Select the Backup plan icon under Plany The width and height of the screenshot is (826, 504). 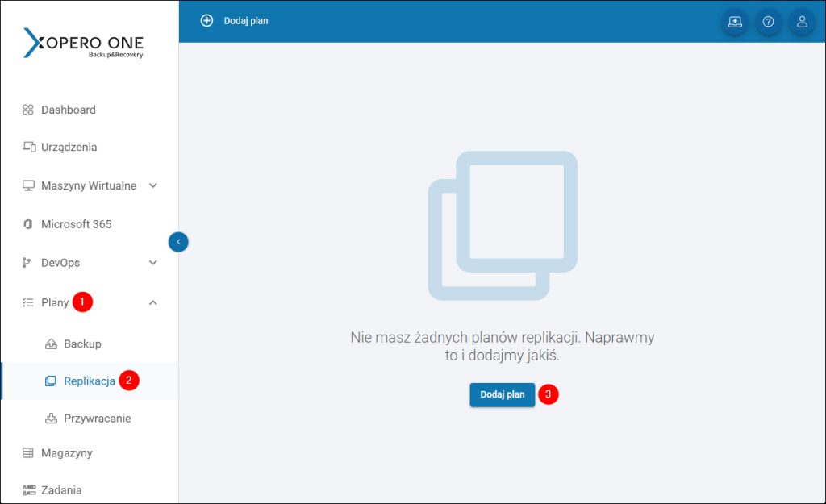coord(52,344)
